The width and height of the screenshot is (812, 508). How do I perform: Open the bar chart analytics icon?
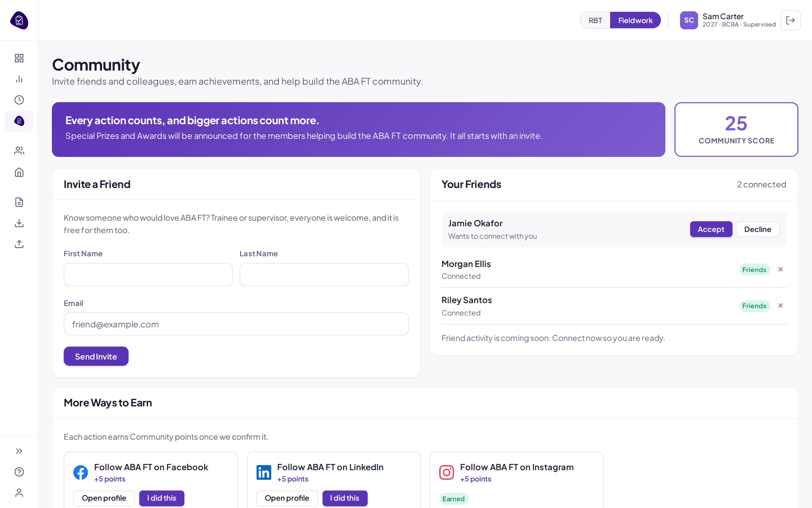click(x=19, y=79)
